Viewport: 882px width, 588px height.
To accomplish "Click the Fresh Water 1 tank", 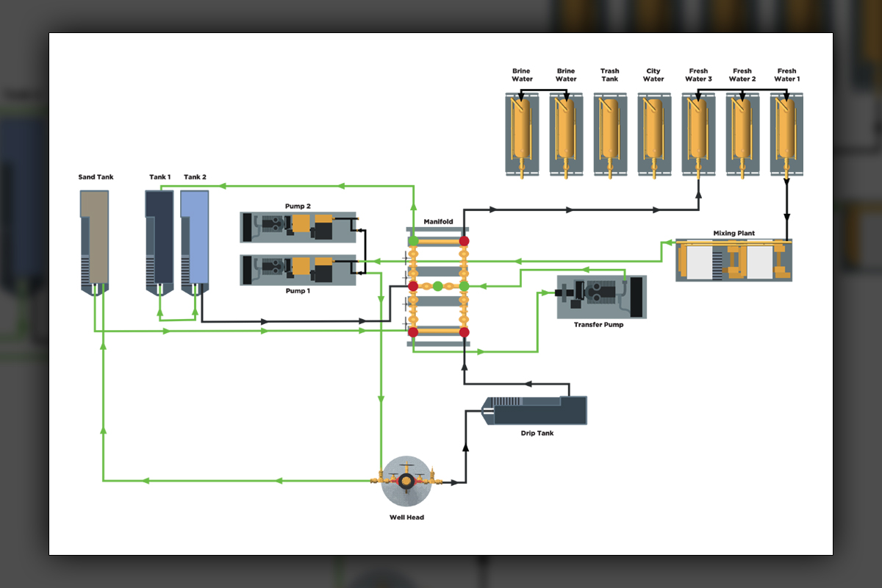I will click(786, 134).
